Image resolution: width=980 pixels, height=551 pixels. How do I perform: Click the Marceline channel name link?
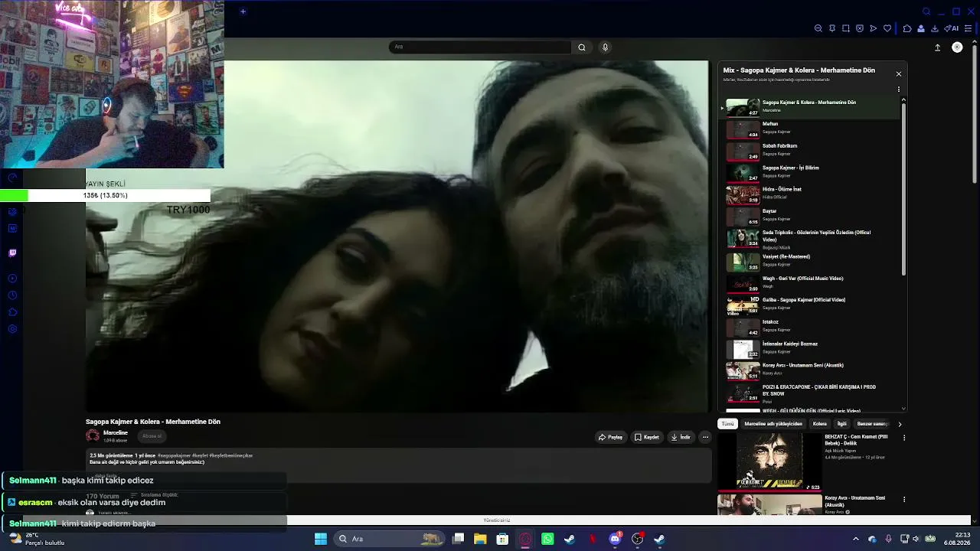coord(116,433)
